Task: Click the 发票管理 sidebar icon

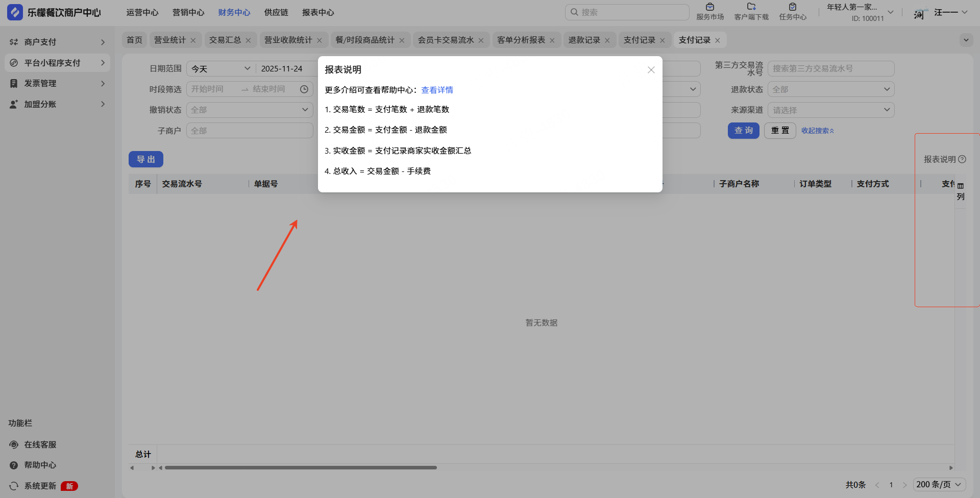Action: tap(14, 84)
